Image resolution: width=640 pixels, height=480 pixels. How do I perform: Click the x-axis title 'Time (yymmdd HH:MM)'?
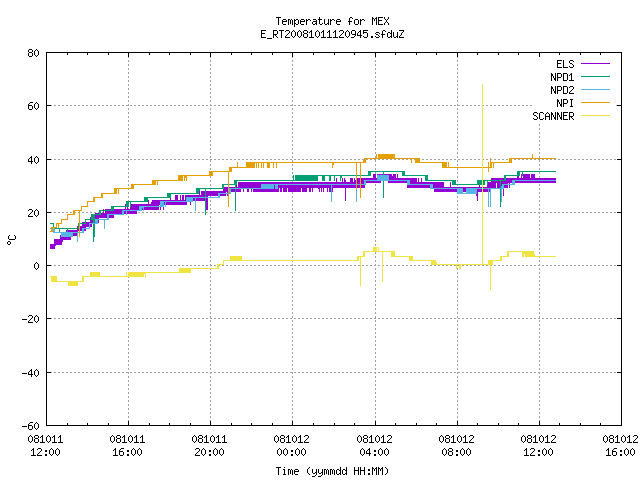(332, 471)
